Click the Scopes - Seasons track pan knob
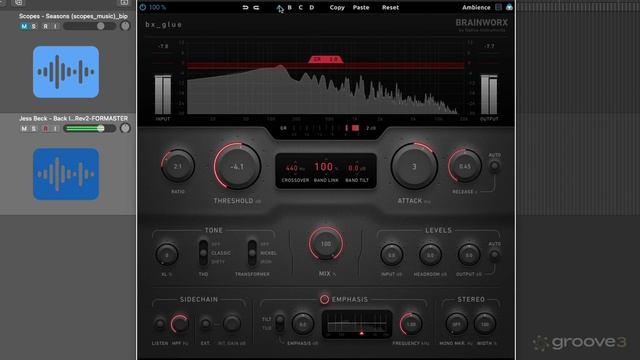640x360 pixels. click(x=125, y=26)
